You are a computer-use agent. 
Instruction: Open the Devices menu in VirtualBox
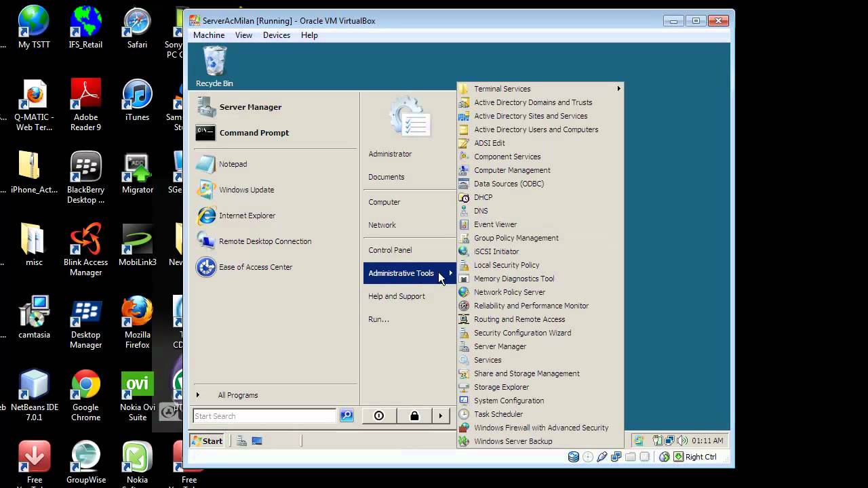pos(277,35)
